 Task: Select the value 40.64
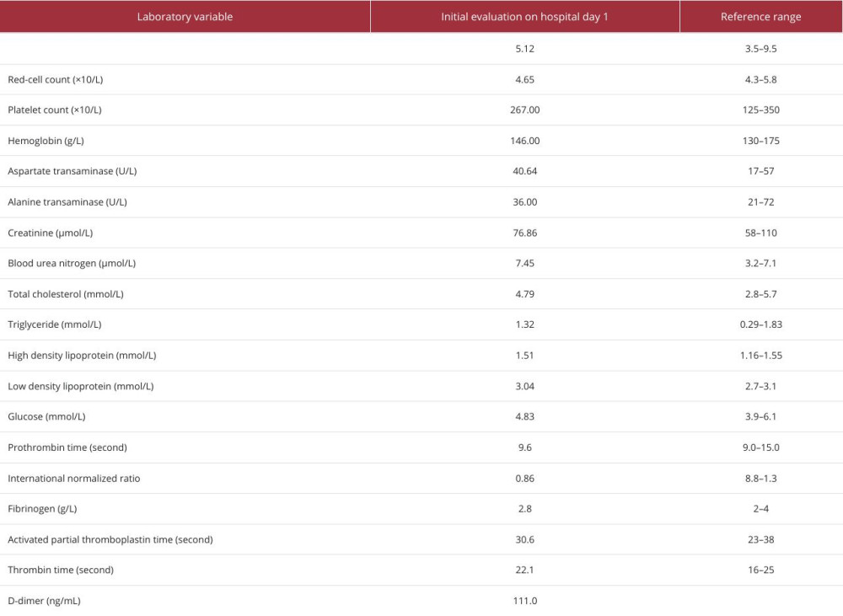[x=524, y=171]
